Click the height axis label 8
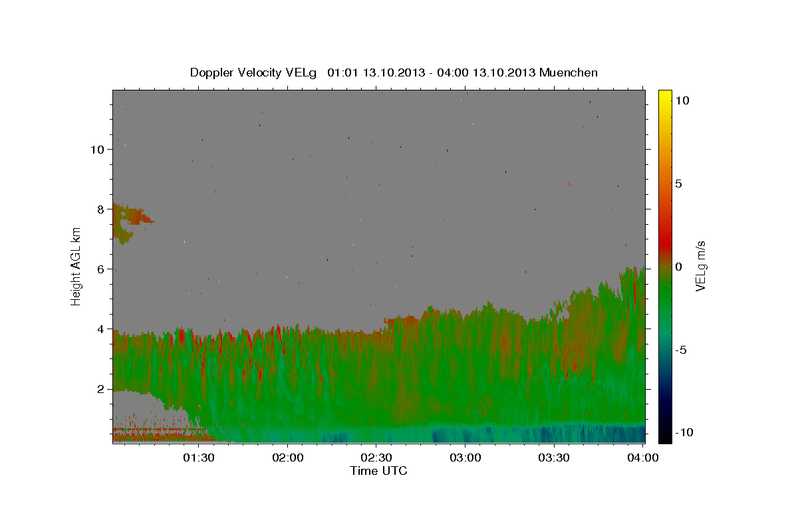Screen dimensions: 798x532 point(100,209)
